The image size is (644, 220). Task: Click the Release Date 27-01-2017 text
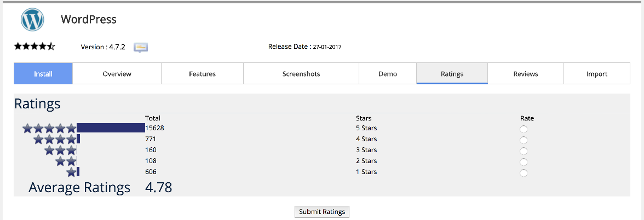[x=304, y=47]
